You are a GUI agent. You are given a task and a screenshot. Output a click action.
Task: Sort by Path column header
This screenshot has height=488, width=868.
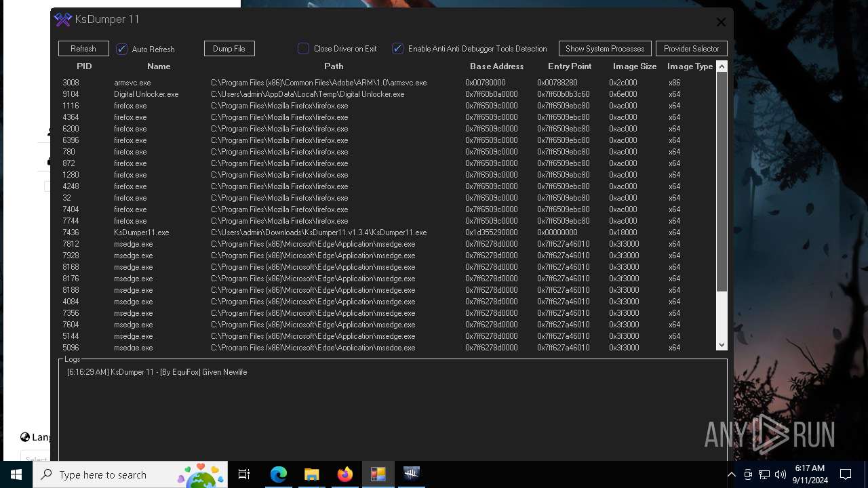point(334,66)
